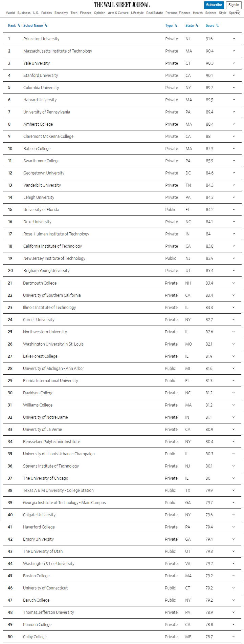The image size is (244, 644).
Task: Sort by Type column arrows icon
Action: pyautogui.click(x=176, y=25)
